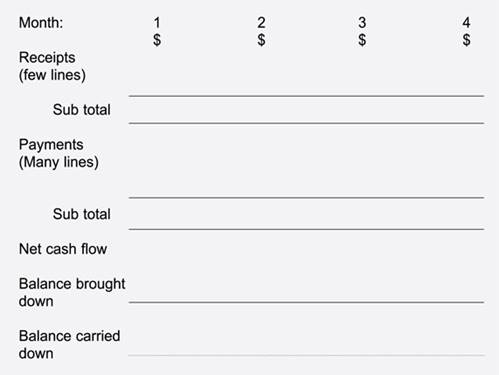
Task: Select the month 2 column header
Action: [261, 23]
